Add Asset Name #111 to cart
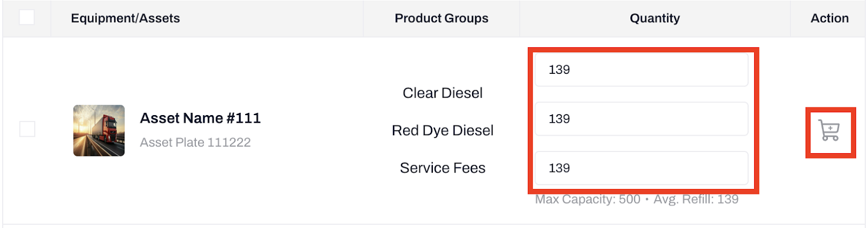 pos(829,131)
